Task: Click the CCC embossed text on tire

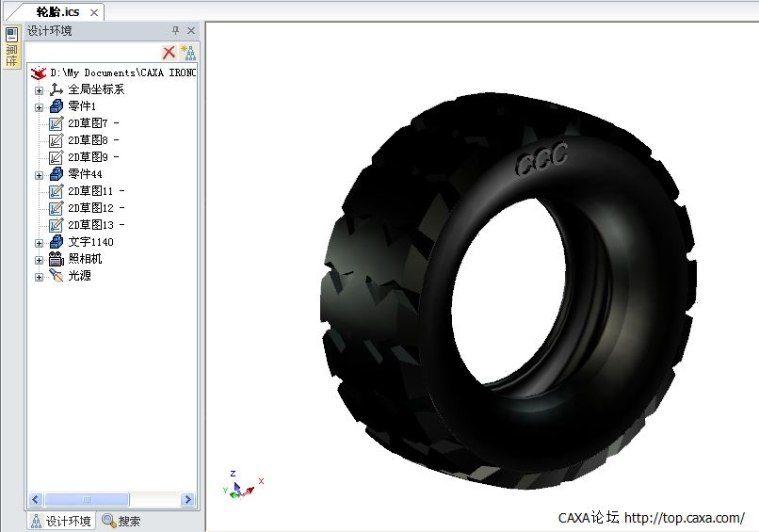Action: click(541, 158)
